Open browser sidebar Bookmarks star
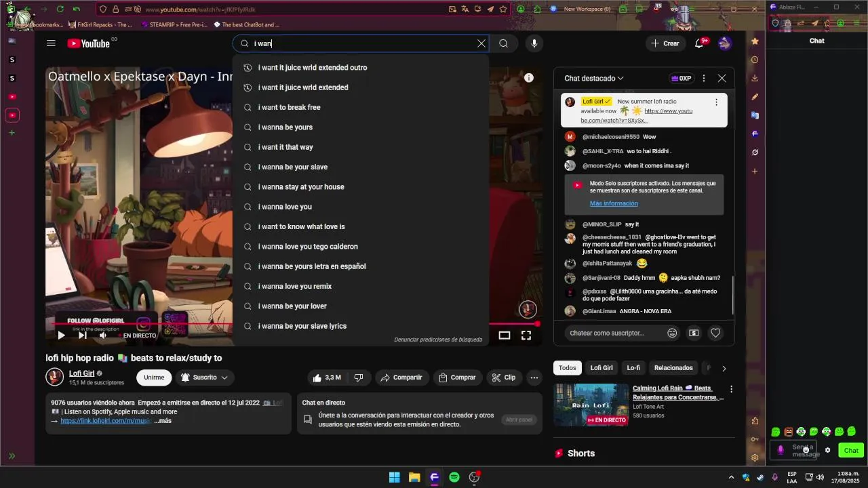This screenshot has width=868, height=488. (x=755, y=41)
